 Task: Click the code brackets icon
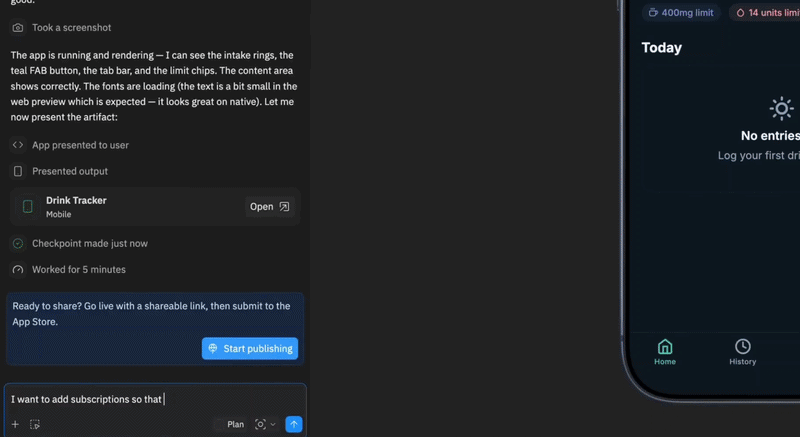tap(18, 145)
